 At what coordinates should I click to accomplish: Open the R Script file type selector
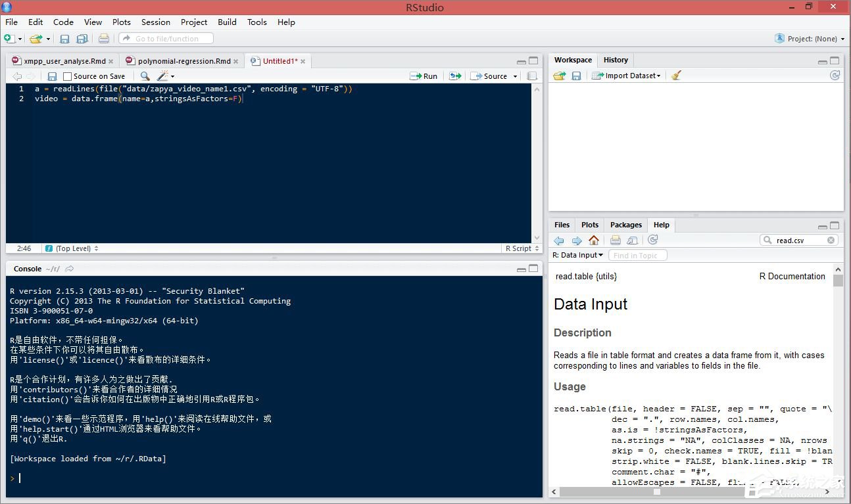[522, 248]
